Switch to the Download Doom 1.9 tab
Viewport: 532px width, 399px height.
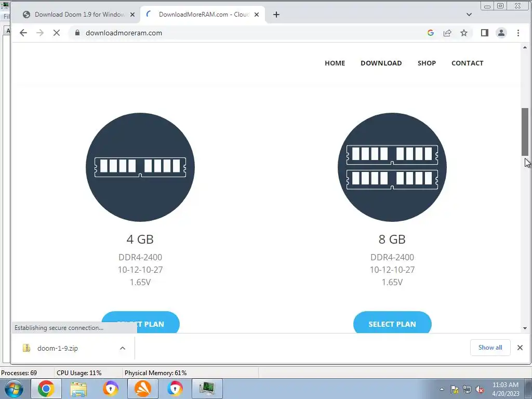pos(79,15)
